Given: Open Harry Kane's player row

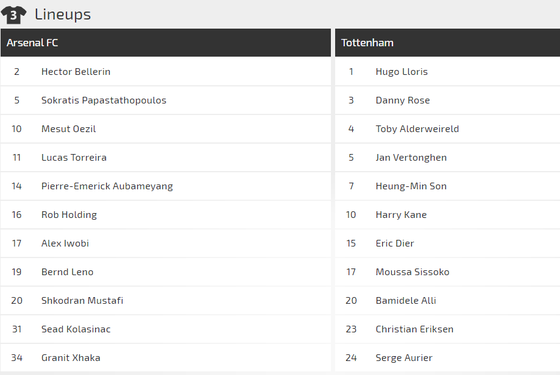Looking at the screenshot, I should pos(448,215).
